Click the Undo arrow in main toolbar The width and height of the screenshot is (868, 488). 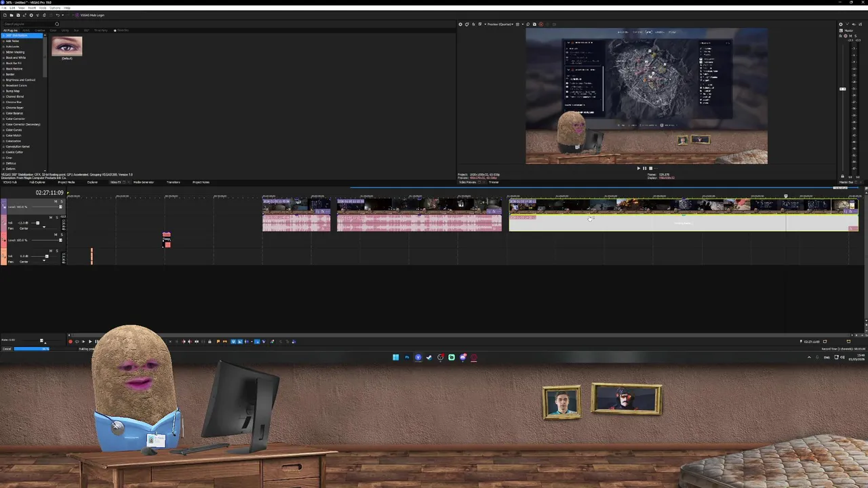(58, 15)
